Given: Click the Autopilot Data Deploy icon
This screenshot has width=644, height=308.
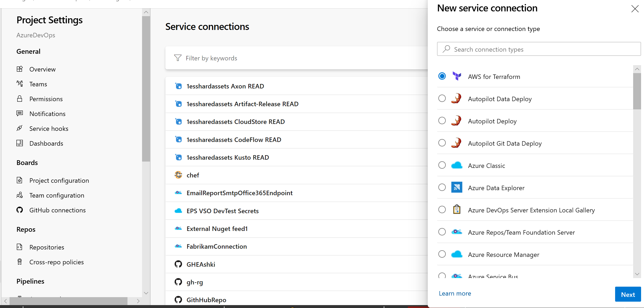Looking at the screenshot, I should pos(457,99).
